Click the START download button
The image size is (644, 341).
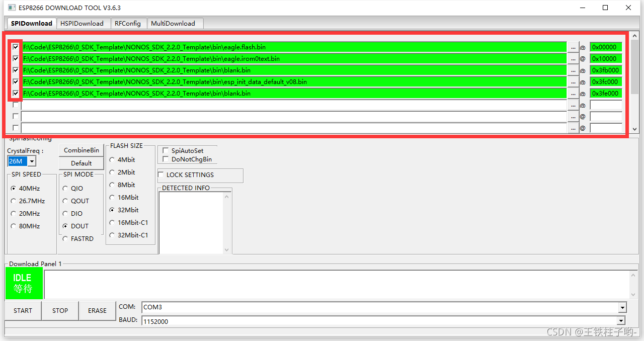tap(23, 310)
